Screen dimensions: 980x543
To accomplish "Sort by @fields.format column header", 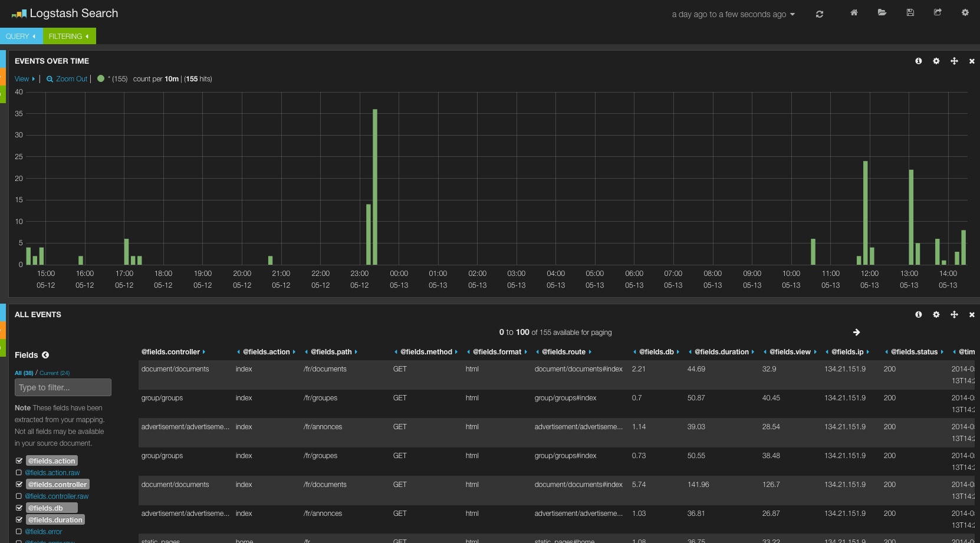I will [497, 352].
